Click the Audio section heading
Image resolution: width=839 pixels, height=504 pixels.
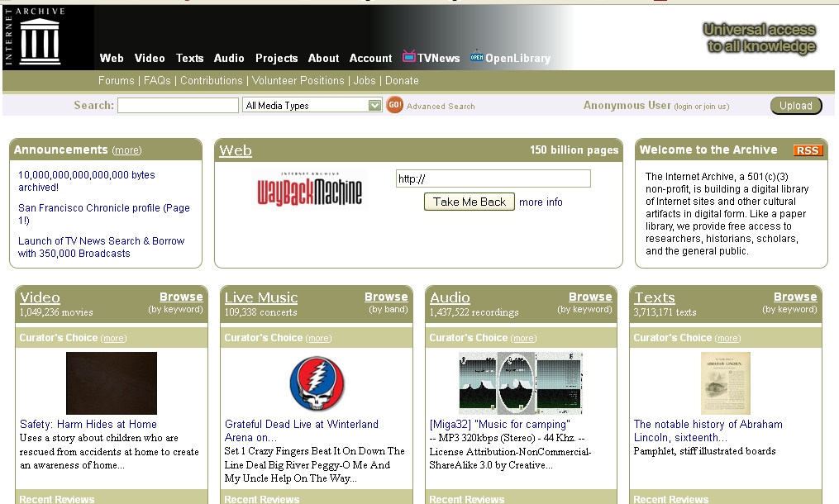(x=450, y=297)
